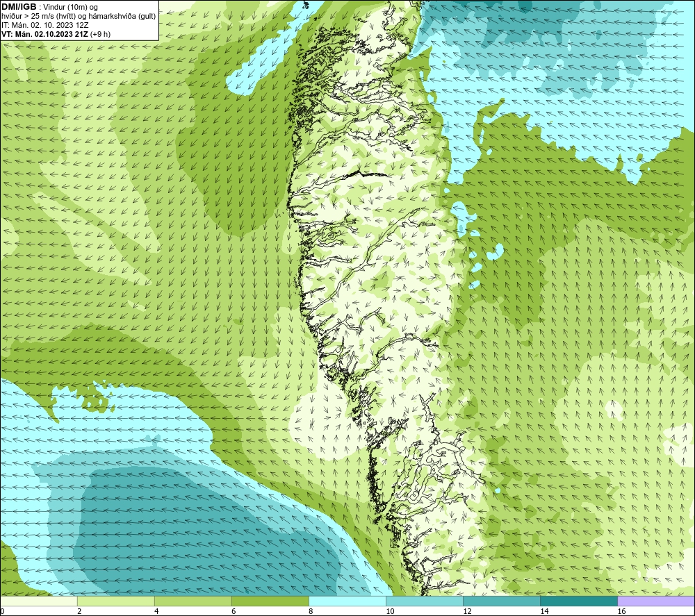
Task: Click the "8" scale label
Action: pyautogui.click(x=311, y=612)
